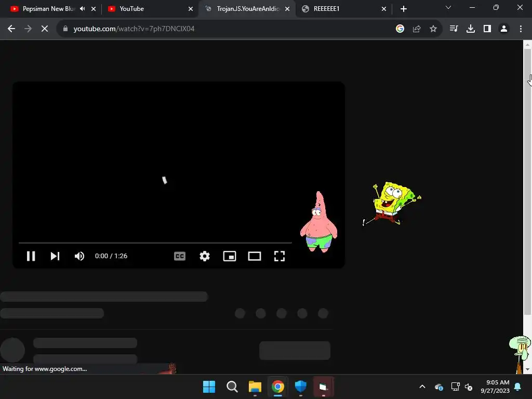532x399 pixels.
Task: Mute audio on Pepsiman tab
Action: click(x=83, y=9)
